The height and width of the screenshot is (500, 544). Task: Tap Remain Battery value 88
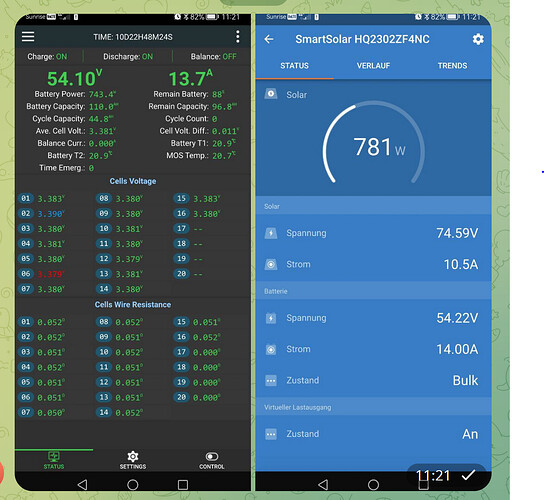(x=218, y=94)
